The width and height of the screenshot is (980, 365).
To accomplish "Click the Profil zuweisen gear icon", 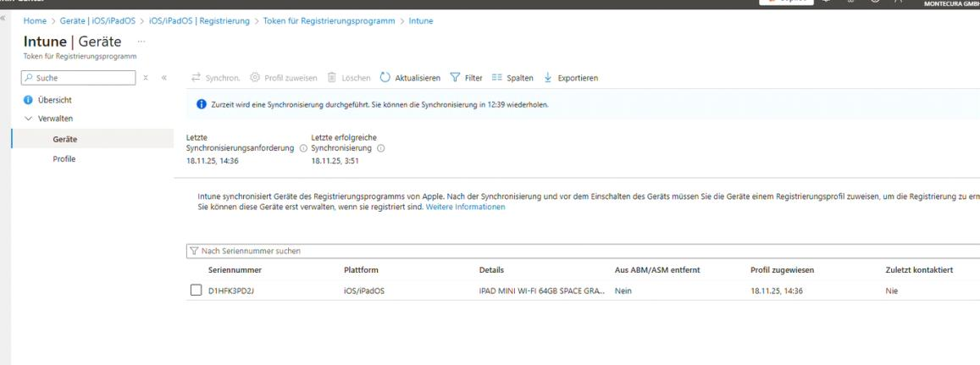I will 254,78.
